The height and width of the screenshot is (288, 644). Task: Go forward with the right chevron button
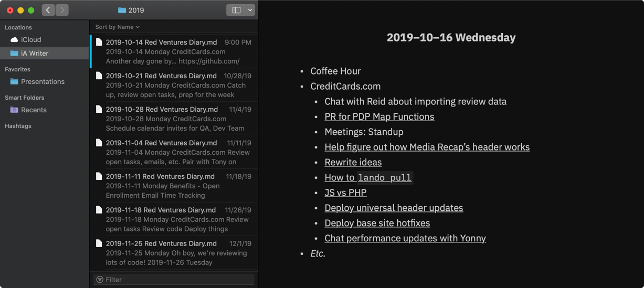[62, 10]
